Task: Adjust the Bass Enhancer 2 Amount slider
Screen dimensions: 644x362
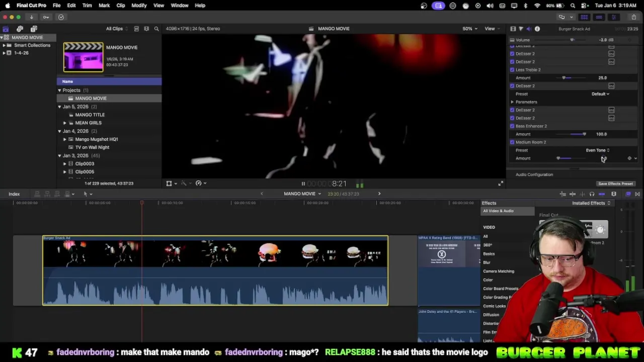Action: click(584, 134)
